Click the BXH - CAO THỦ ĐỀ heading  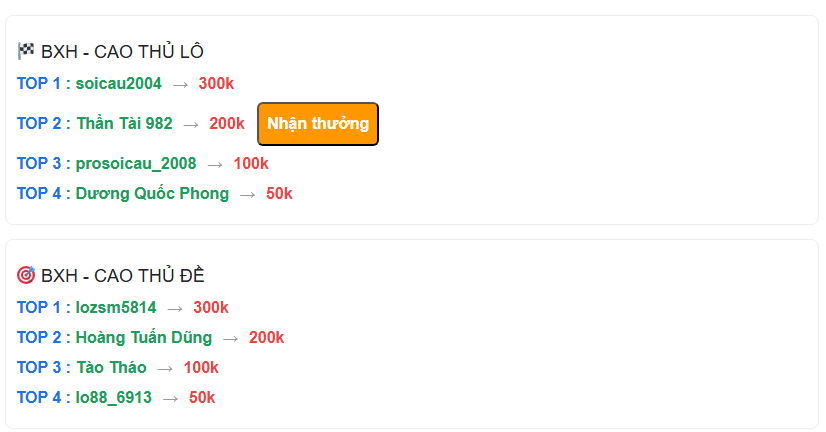click(122, 275)
